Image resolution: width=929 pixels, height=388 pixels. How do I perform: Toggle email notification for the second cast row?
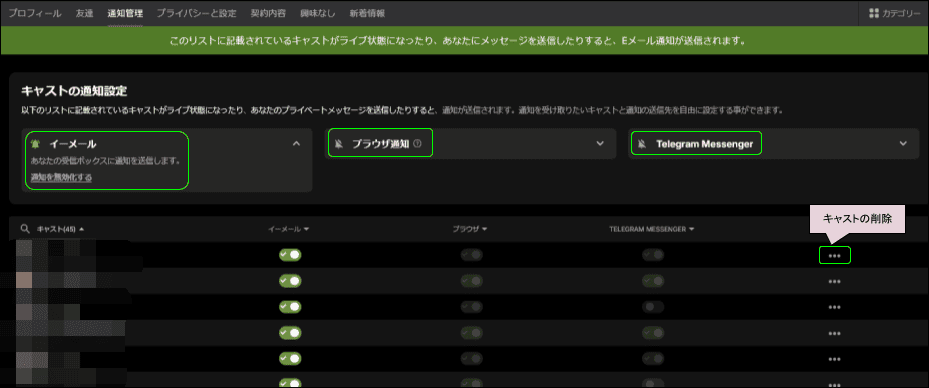click(290, 281)
